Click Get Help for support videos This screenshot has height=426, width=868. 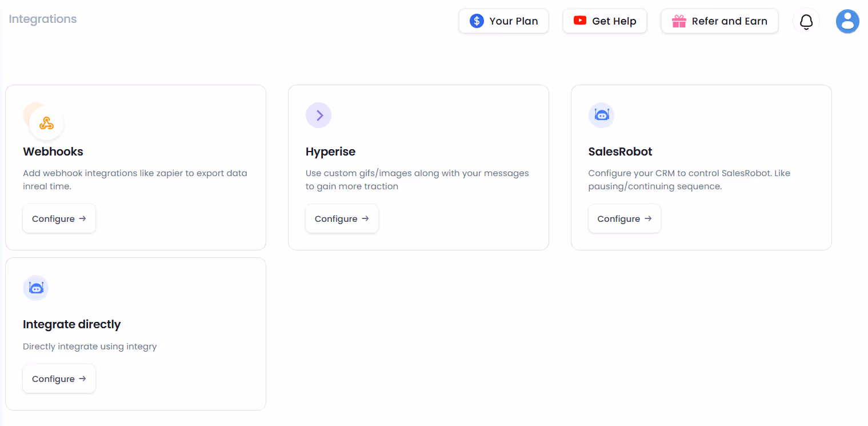pos(605,21)
